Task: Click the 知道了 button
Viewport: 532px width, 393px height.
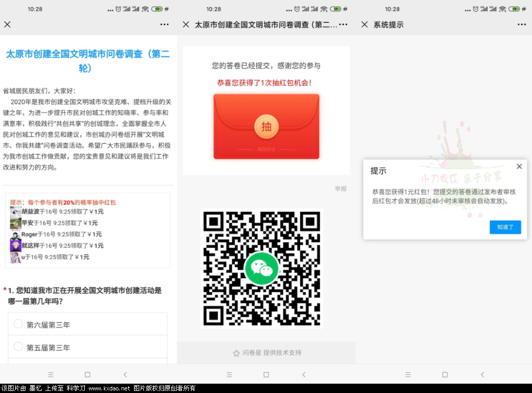Action: (x=505, y=227)
